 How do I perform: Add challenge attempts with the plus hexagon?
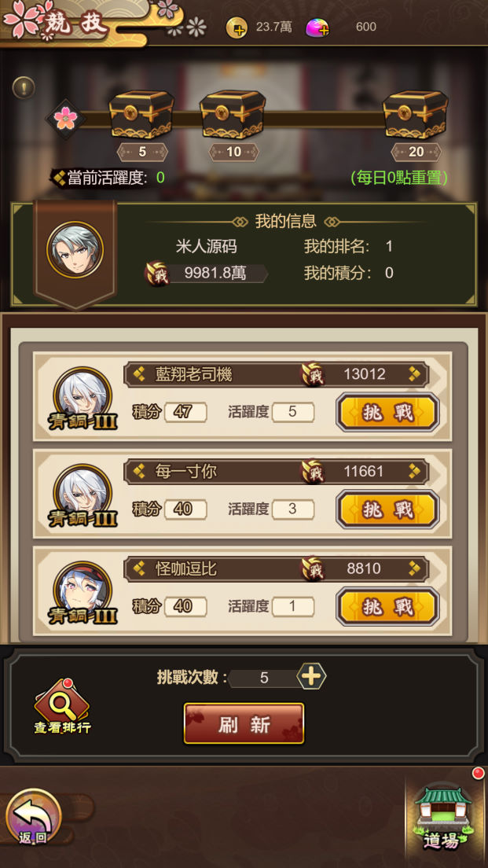(x=311, y=676)
